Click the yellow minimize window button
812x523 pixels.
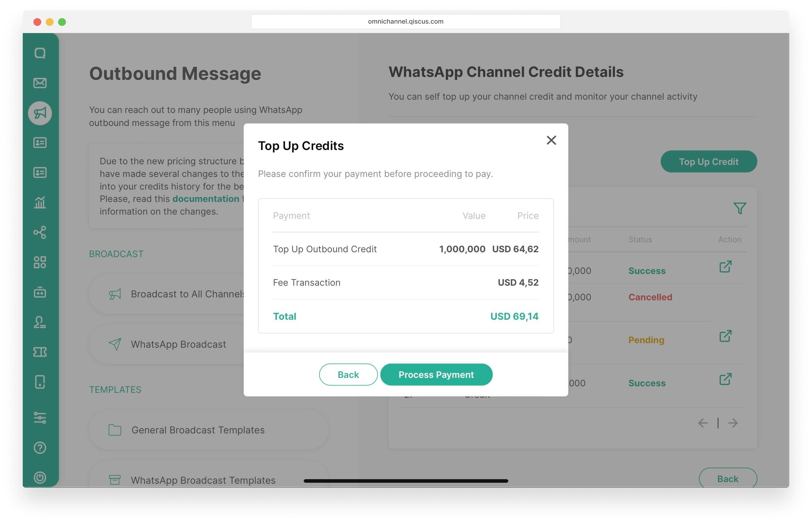pyautogui.click(x=50, y=22)
